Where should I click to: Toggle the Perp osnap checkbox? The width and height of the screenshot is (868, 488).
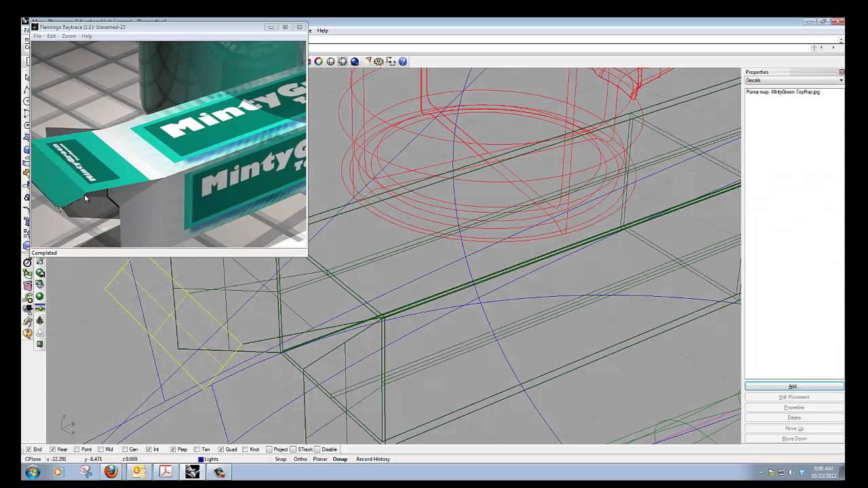(x=173, y=449)
